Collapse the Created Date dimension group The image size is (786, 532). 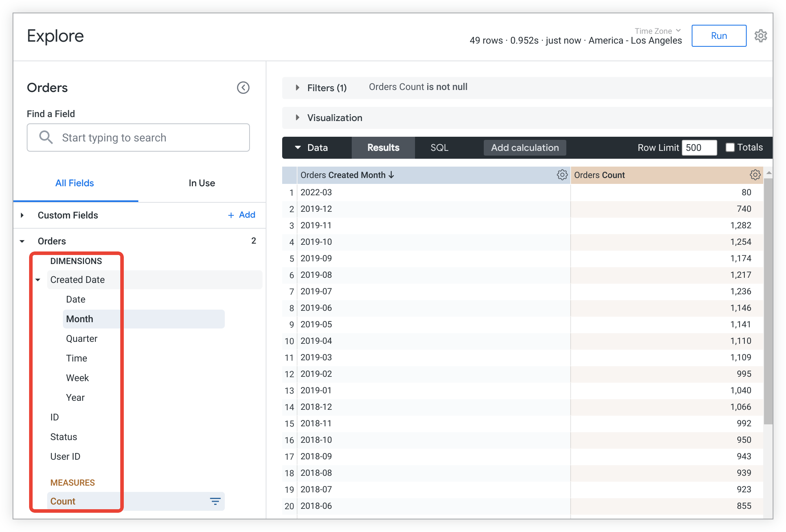click(38, 280)
